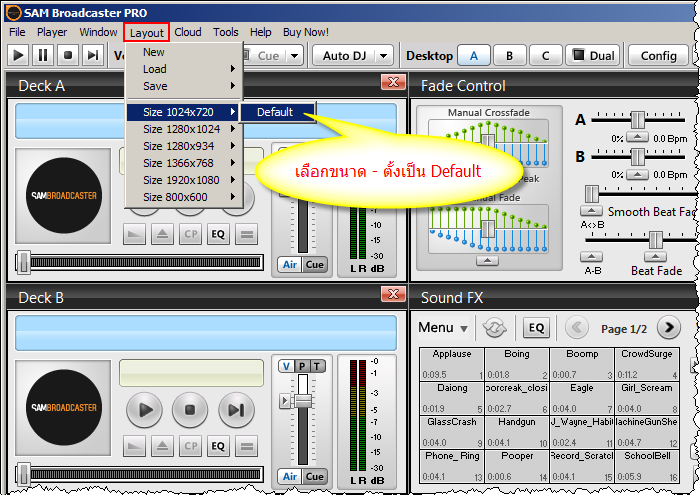The image size is (700, 495).
Task: Open Deck A EQ button
Action: pyautogui.click(x=218, y=234)
